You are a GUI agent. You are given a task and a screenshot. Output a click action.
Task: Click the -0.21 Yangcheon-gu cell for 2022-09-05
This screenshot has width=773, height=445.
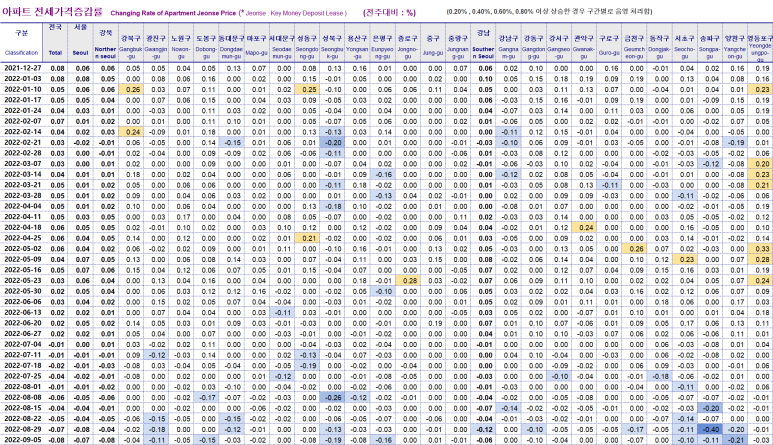[735, 440]
